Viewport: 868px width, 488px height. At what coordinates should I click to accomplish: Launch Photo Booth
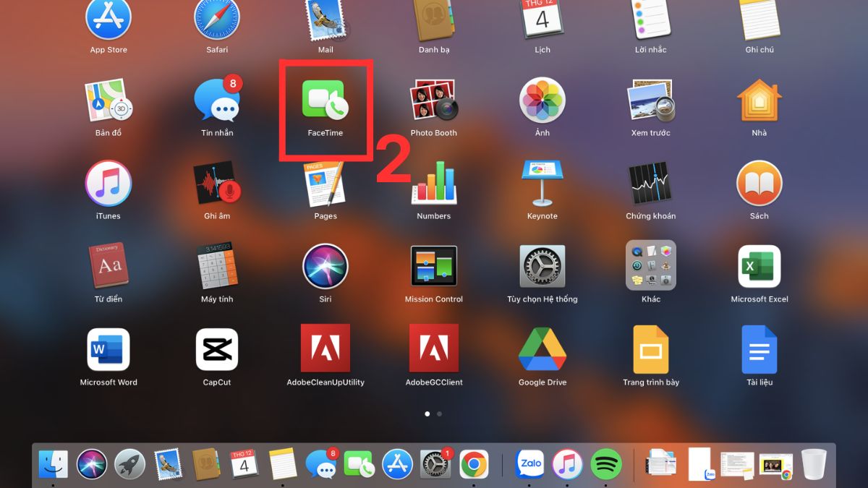click(433, 101)
